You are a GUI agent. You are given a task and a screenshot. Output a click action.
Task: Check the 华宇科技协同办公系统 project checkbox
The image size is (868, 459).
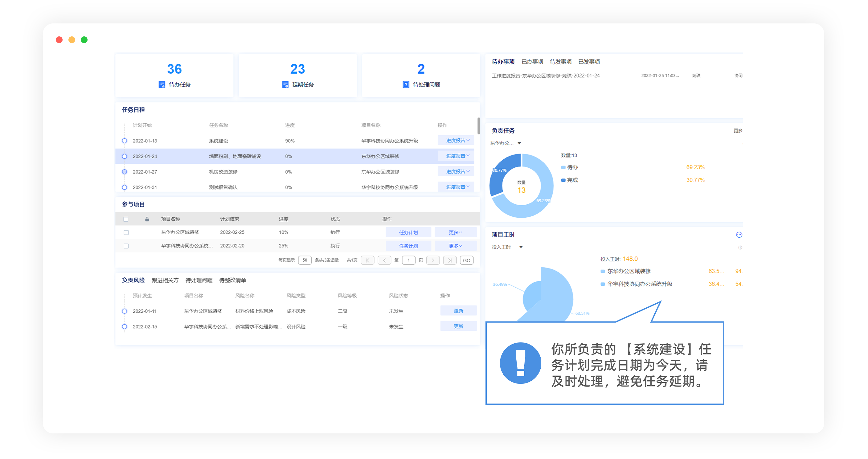pos(126,246)
